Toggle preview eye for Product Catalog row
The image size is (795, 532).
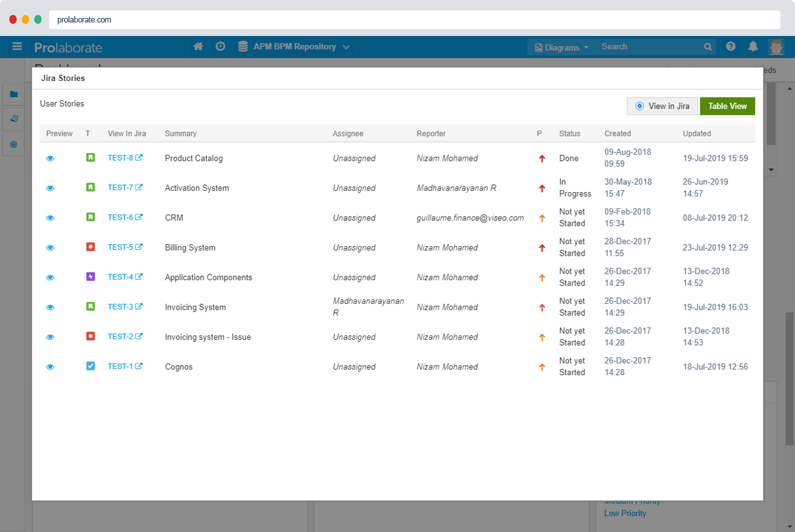click(x=50, y=158)
